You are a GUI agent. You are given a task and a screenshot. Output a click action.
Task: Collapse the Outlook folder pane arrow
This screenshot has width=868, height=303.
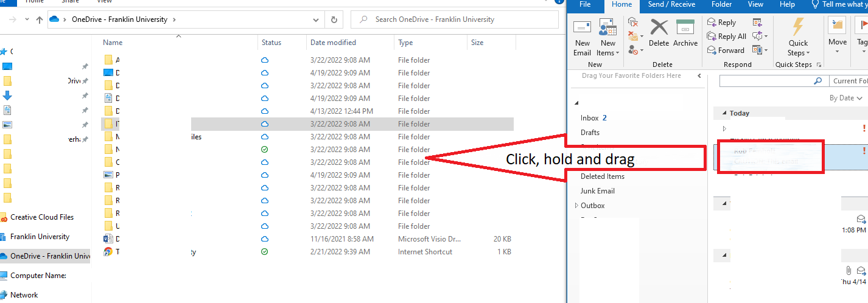coord(699,76)
